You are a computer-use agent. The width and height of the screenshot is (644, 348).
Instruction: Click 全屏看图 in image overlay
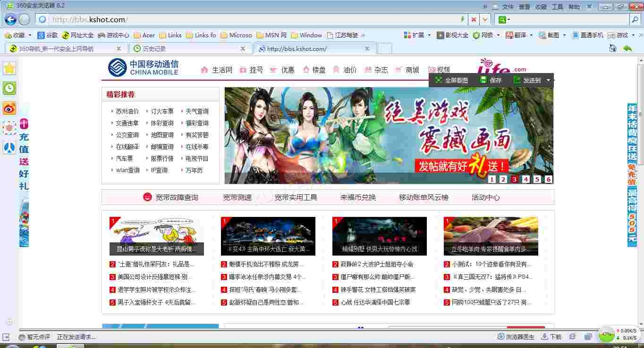(x=452, y=80)
